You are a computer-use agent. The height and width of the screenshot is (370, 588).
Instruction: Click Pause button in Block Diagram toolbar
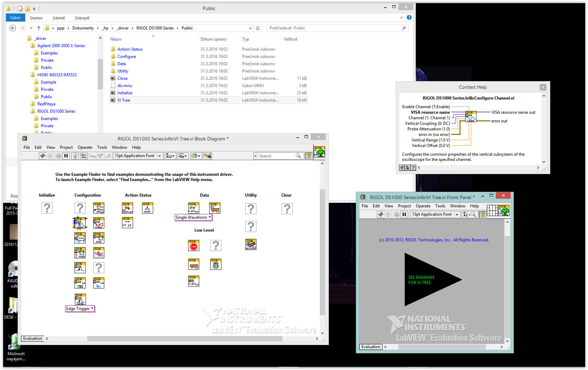(66, 156)
